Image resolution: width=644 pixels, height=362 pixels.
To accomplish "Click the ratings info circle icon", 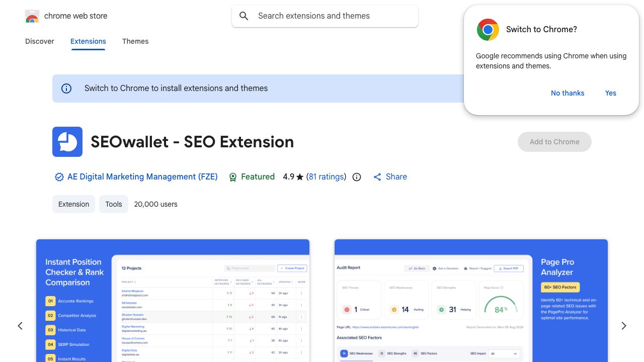I will coord(357,177).
